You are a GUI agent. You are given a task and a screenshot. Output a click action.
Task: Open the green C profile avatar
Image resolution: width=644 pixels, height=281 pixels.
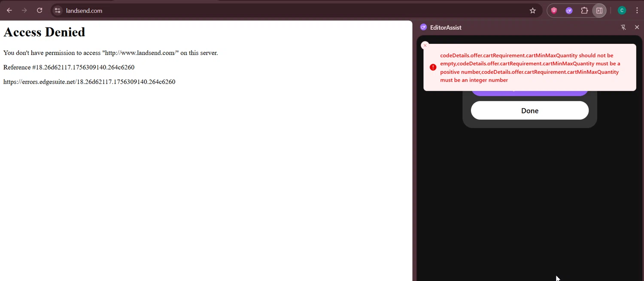tap(622, 11)
